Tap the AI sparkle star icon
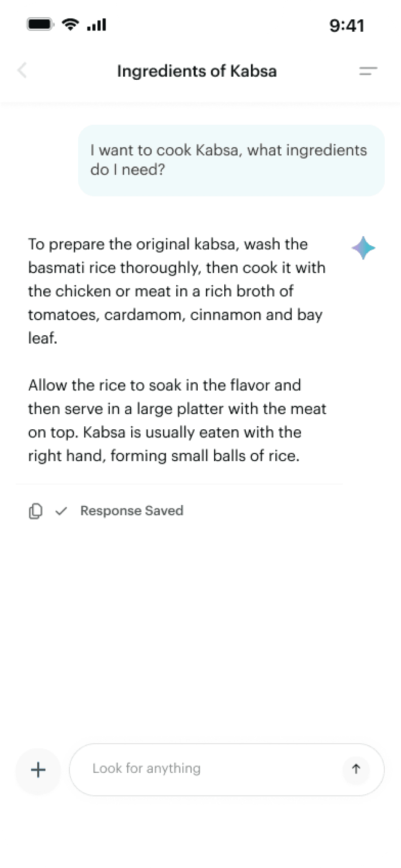 point(363,248)
